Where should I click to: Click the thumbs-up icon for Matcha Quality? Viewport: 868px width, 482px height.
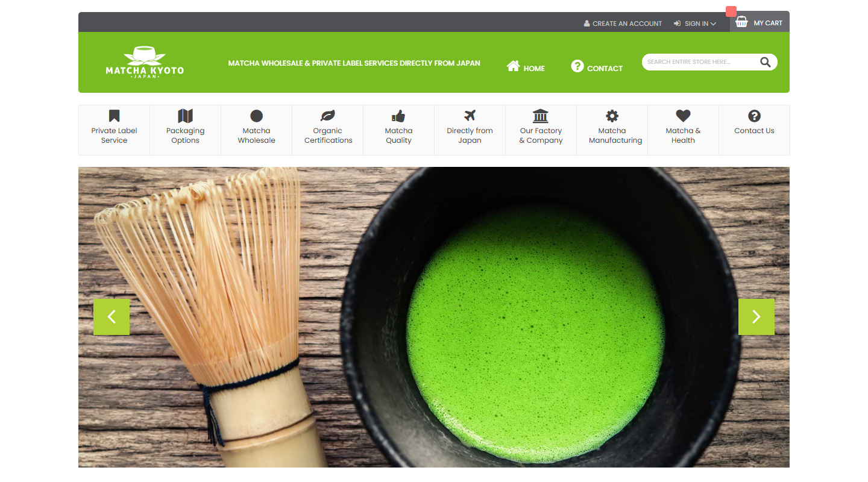click(398, 116)
